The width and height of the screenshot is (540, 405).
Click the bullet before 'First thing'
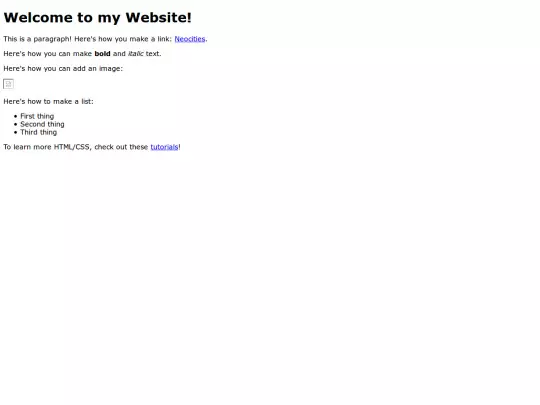click(15, 116)
